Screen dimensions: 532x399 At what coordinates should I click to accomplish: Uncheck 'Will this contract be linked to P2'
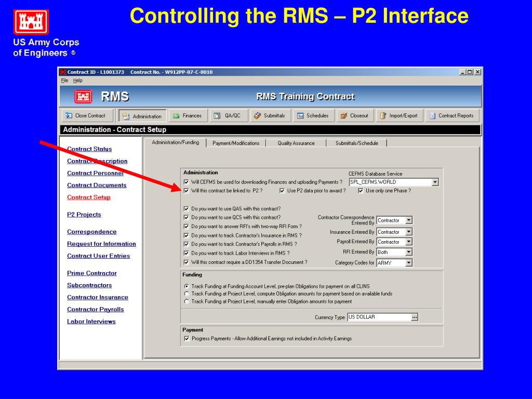click(x=186, y=191)
